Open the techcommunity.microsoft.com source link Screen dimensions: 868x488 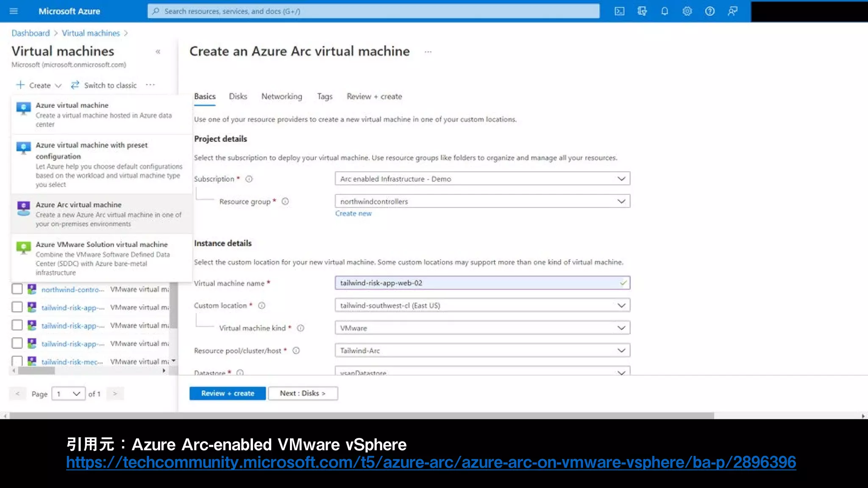coord(431,462)
